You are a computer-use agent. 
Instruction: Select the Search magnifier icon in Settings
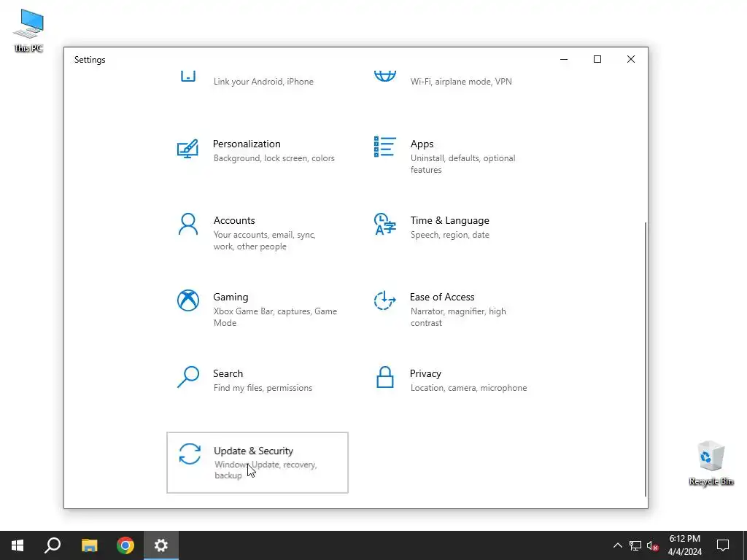coord(188,377)
